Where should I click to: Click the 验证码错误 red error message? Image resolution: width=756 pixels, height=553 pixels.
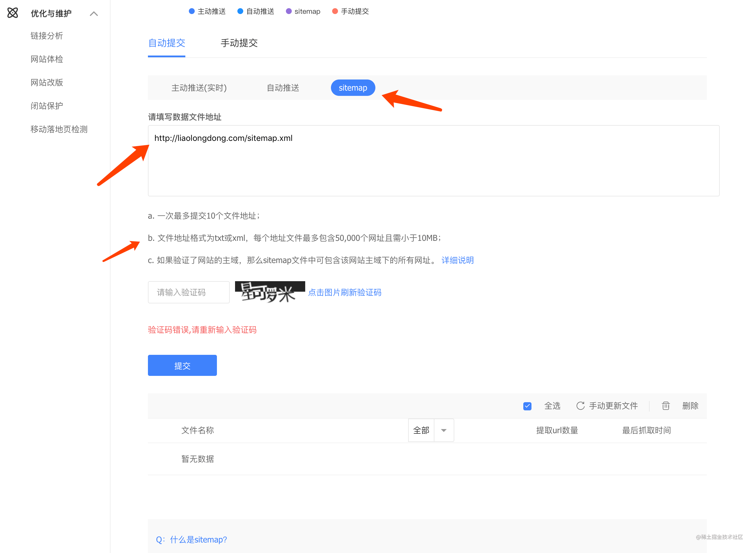coord(202,330)
